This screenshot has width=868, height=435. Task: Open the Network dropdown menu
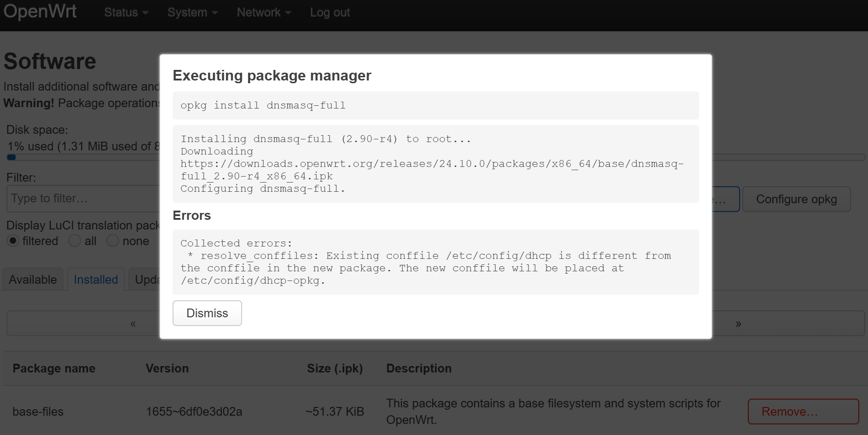click(x=264, y=13)
